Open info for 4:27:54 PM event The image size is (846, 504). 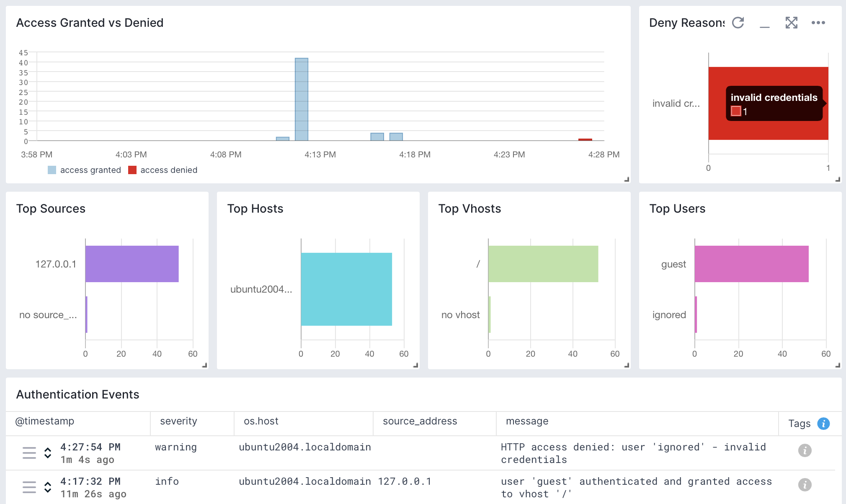tap(805, 450)
